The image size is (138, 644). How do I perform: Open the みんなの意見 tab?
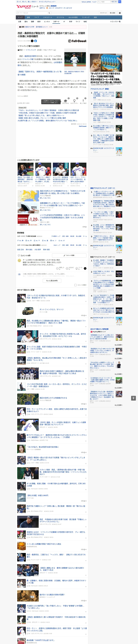tap(73, 17)
